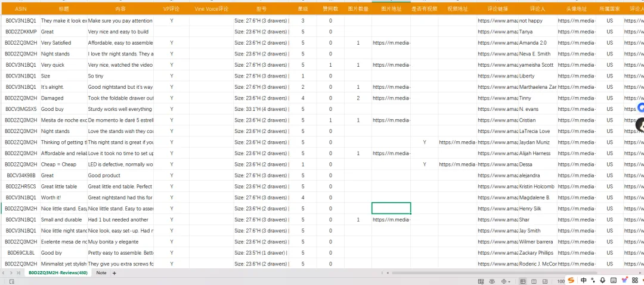Screen dimensions: 644x285
Task: Select the reviewer cell 'Henry Silk'
Action: [538, 209]
